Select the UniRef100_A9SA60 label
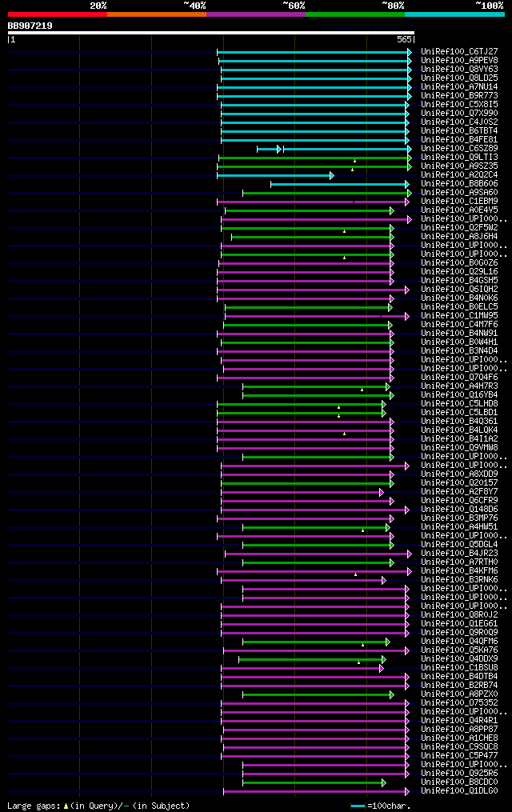 coord(459,193)
